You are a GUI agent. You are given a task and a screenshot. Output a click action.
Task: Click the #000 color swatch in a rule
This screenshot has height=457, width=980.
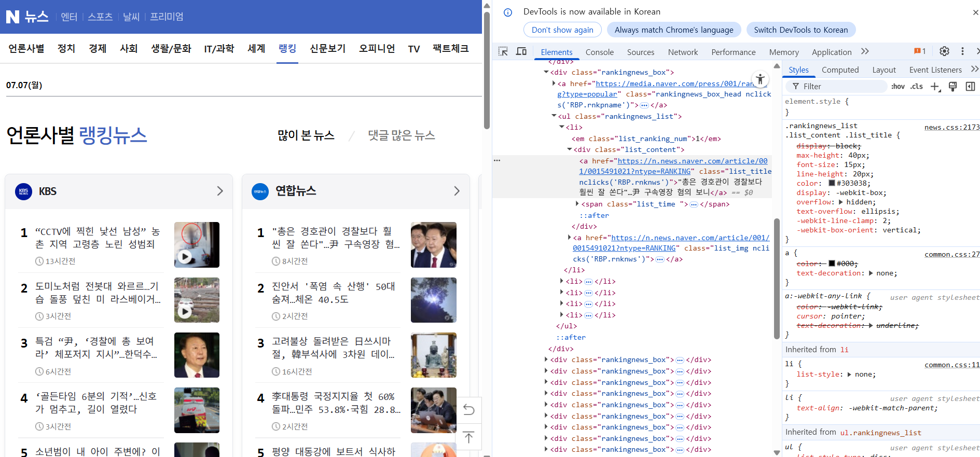pos(832,264)
